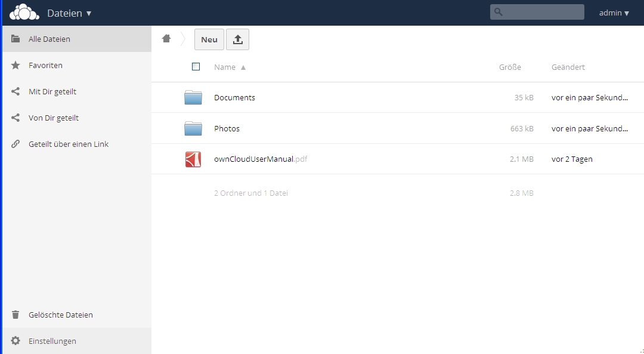The image size is (644, 354).
Task: Click the Alle Dateien folder icon
Action: 15,39
